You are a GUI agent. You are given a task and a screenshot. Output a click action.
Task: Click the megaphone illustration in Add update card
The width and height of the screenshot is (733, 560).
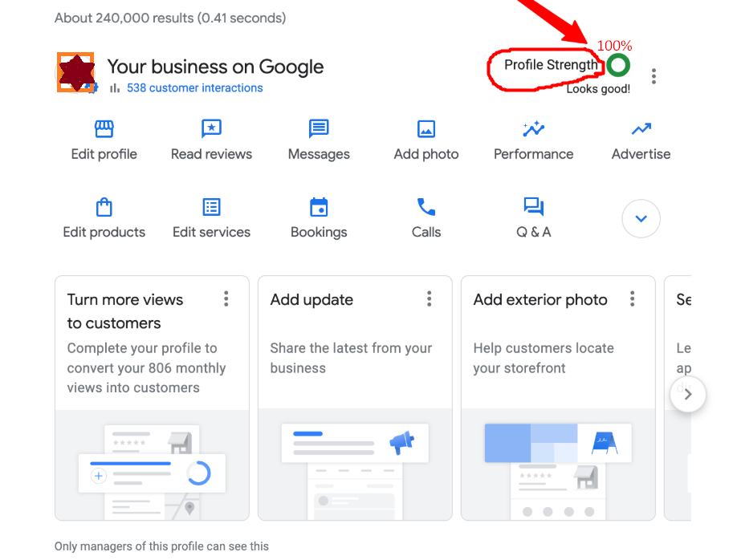click(x=401, y=442)
